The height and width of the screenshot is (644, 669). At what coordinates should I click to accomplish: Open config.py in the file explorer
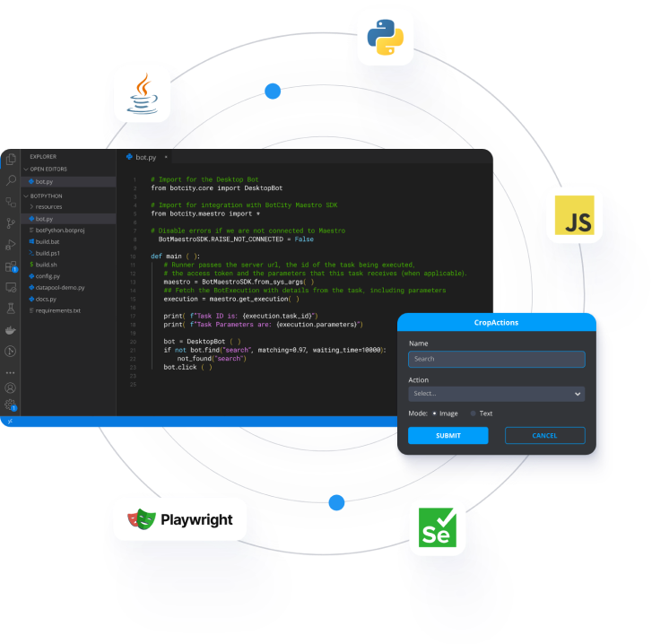click(x=48, y=276)
